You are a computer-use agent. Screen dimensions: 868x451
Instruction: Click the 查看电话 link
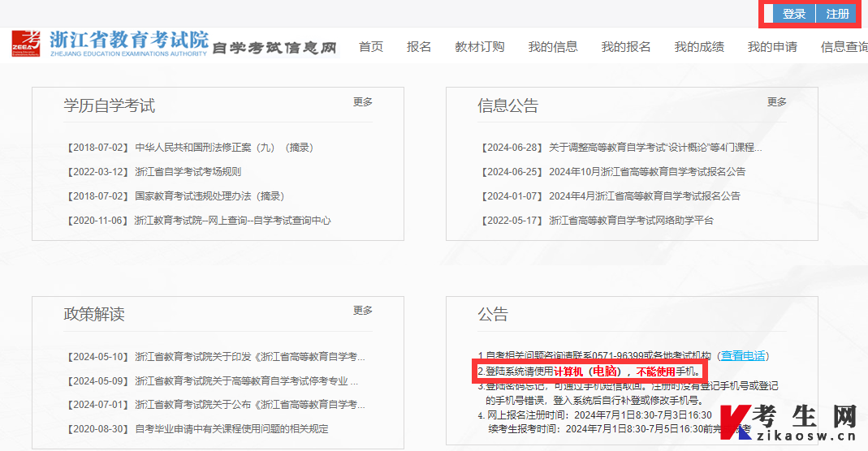(743, 356)
